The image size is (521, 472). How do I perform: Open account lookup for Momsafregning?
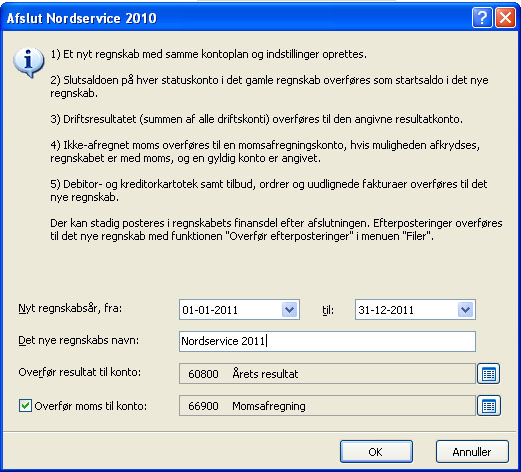489,406
